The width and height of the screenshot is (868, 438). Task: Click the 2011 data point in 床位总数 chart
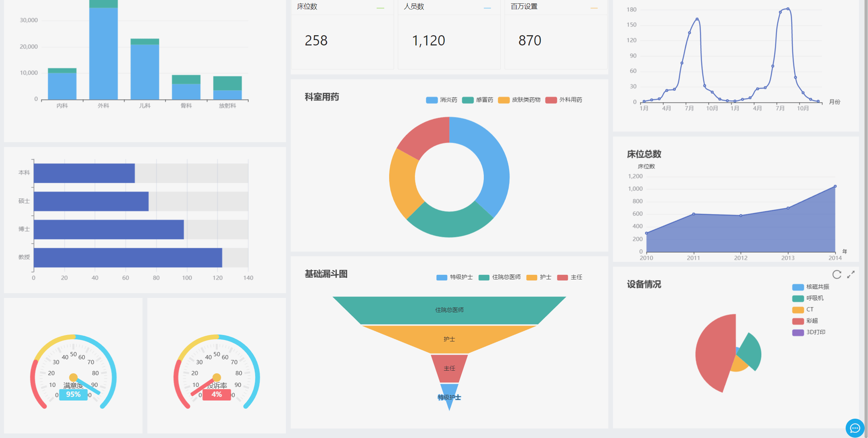click(x=693, y=214)
